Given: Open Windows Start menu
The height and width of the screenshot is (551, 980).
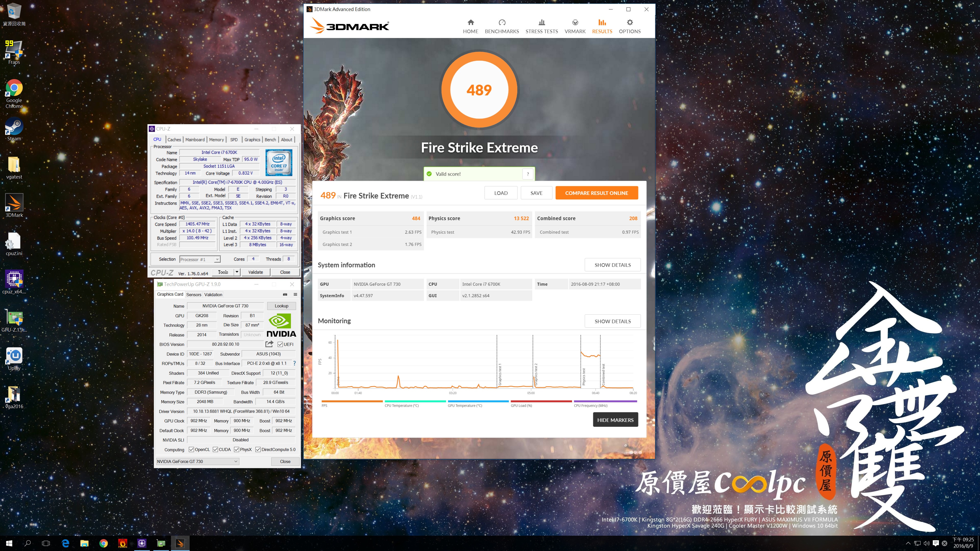Looking at the screenshot, I should coord(9,543).
